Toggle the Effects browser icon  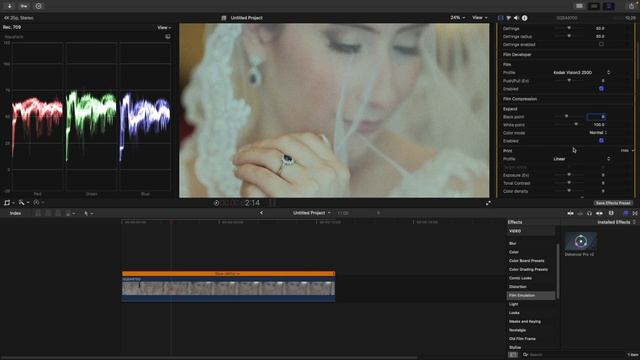click(626, 213)
